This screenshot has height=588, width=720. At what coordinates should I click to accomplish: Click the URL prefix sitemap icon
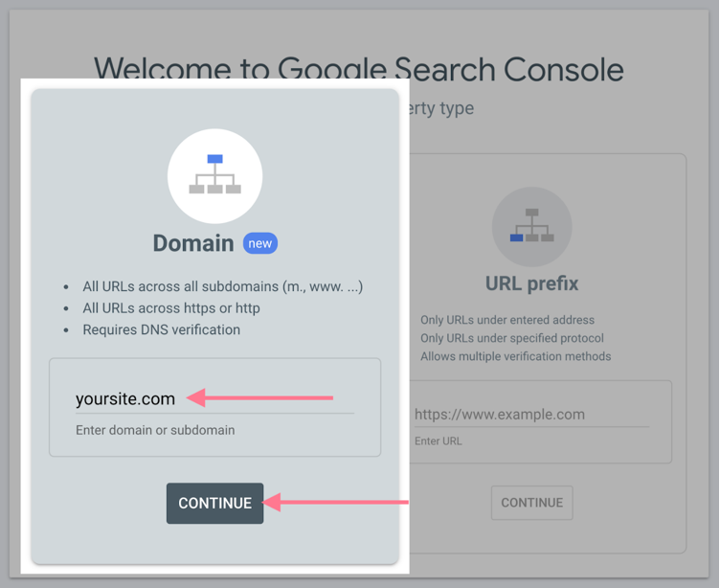(x=531, y=226)
